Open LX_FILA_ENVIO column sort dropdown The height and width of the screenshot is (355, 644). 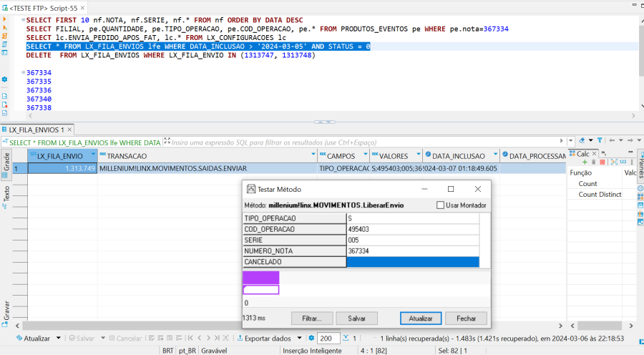(93, 155)
